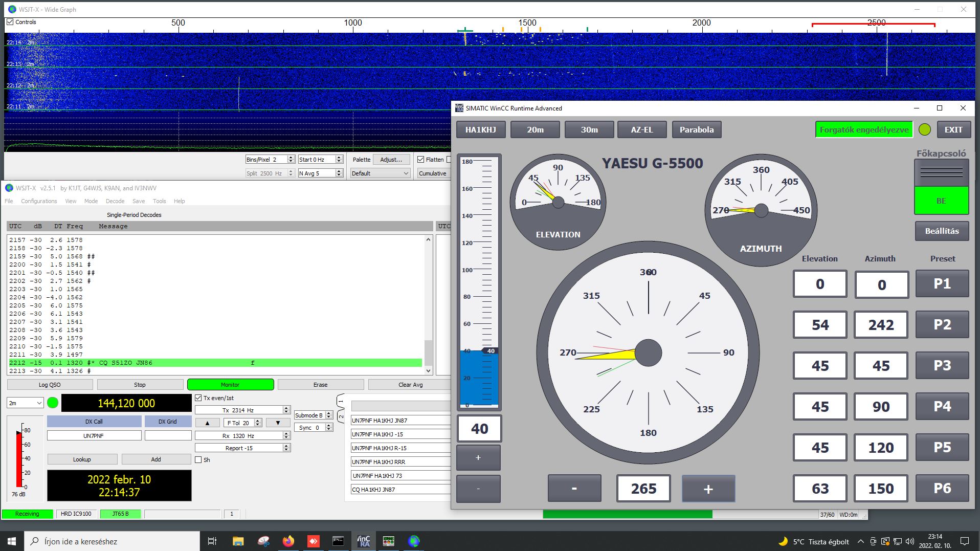The width and height of the screenshot is (980, 551).
Task: Click the Erase button
Action: pyautogui.click(x=321, y=385)
